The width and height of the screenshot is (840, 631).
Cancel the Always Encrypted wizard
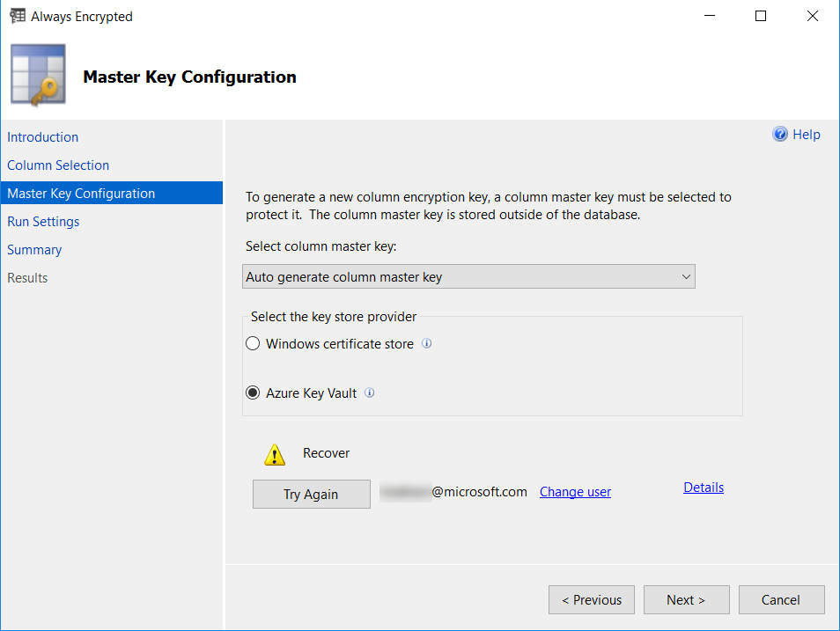coord(781,600)
